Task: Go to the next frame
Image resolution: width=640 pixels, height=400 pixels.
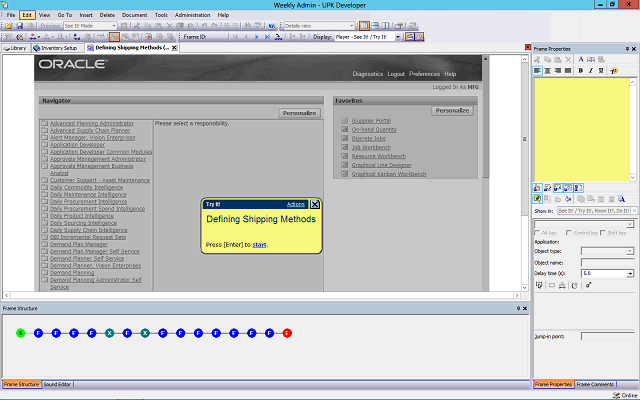Action: tap(257, 37)
